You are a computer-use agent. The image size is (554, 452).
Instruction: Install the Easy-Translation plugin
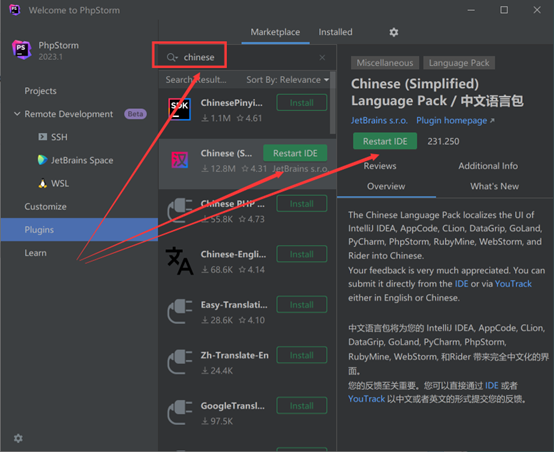(x=302, y=305)
